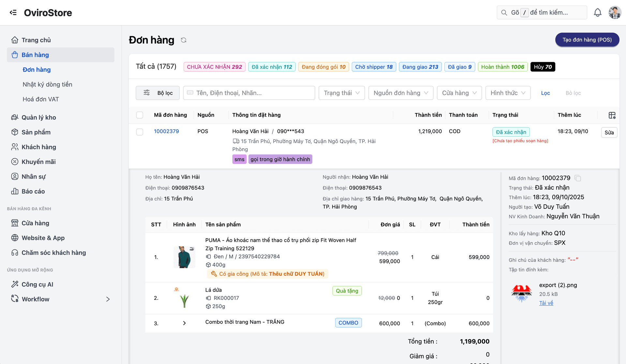Open the Trạng thái dropdown filter
Screen dimensions: 626x364
[341, 93]
